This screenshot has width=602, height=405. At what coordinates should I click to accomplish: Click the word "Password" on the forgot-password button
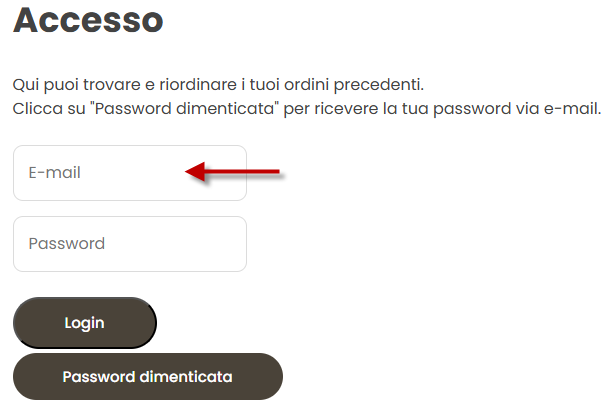[99, 377]
